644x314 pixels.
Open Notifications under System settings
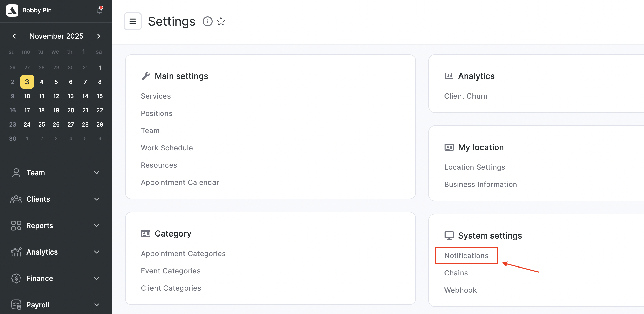[466, 256]
